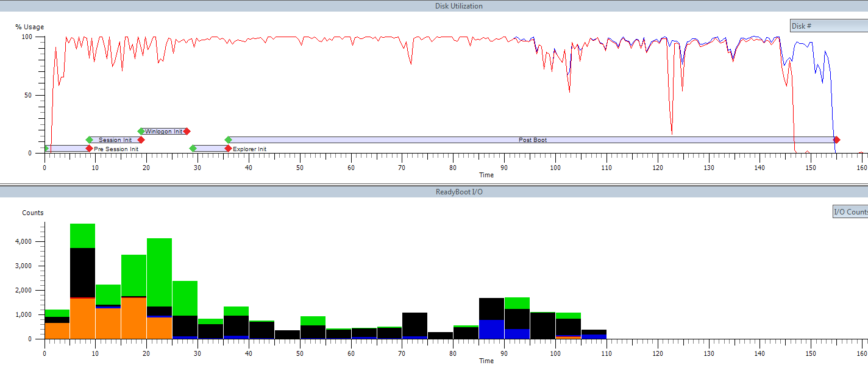868x365 pixels.
Task: Open the I/O Counts legend dropdown
Action: pos(850,212)
